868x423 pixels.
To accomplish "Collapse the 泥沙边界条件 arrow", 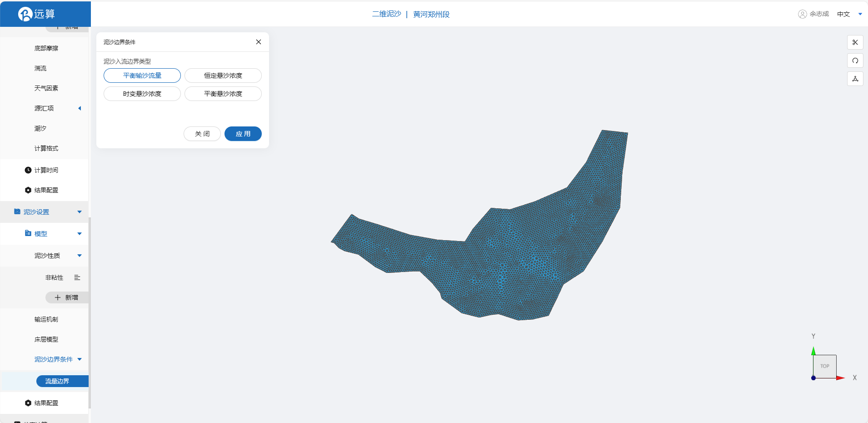I will click(x=80, y=359).
